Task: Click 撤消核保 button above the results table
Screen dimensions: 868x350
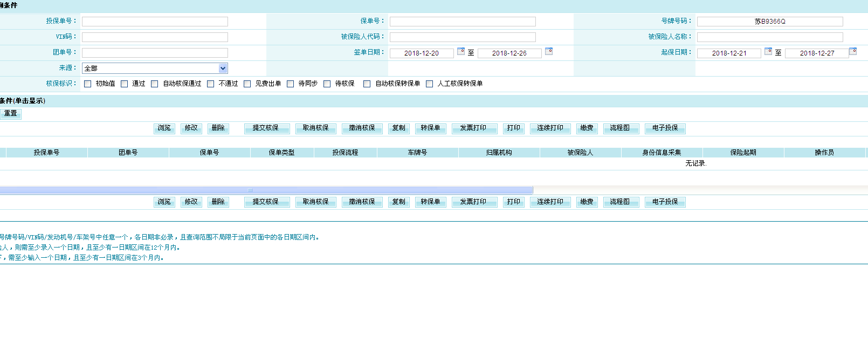Action: (x=362, y=128)
